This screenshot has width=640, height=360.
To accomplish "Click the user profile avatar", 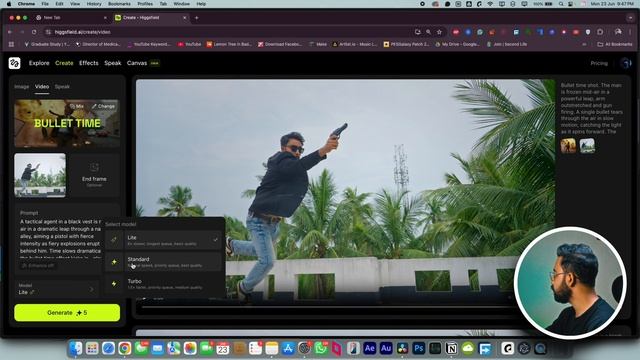I will pos(625,63).
